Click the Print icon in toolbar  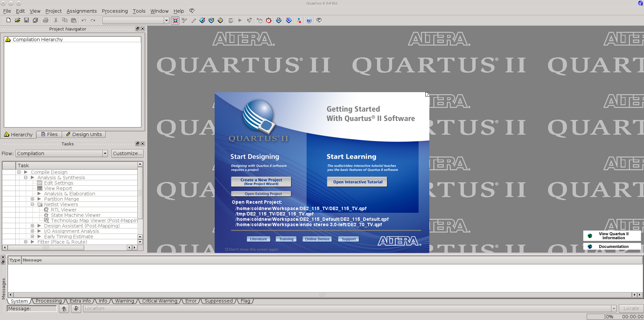46,20
